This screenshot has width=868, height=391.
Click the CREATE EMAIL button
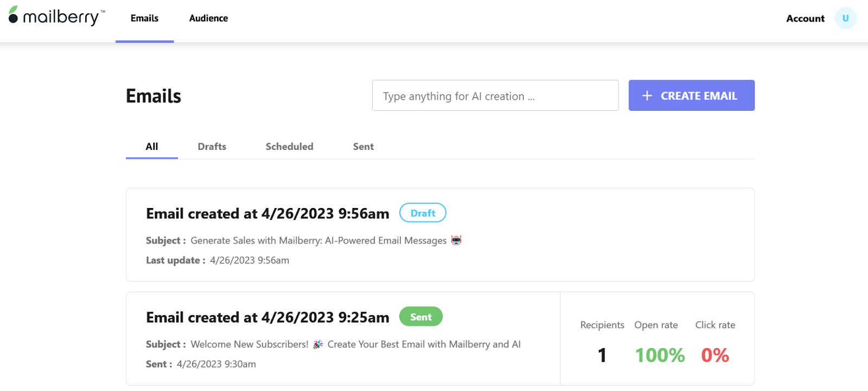tap(691, 96)
